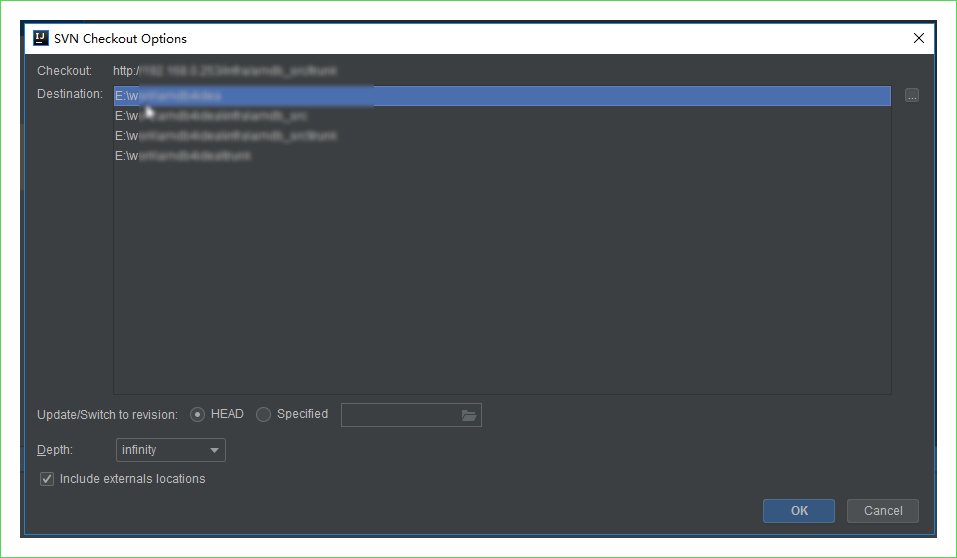957x558 pixels.
Task: Open the destination browse ellipsis button
Action: pos(912,96)
